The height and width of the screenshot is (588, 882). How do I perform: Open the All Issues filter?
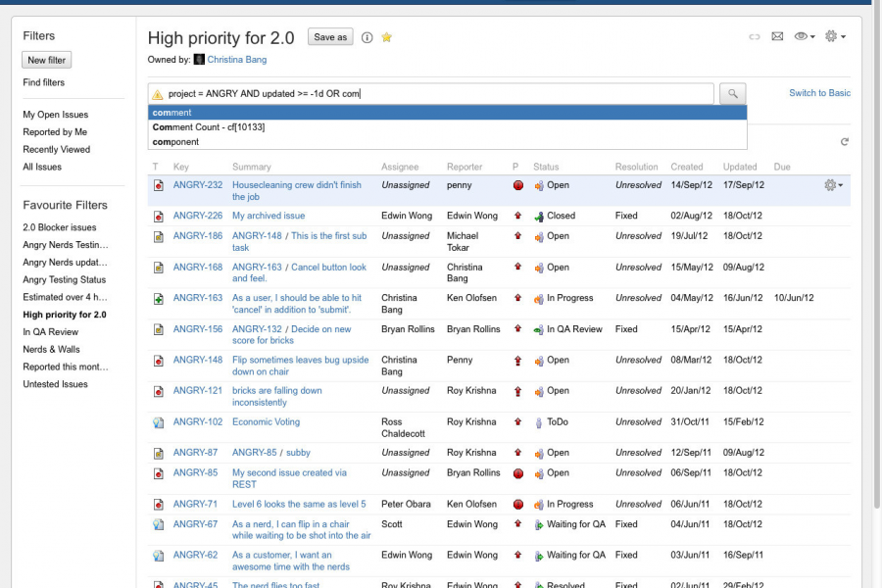[x=42, y=167]
